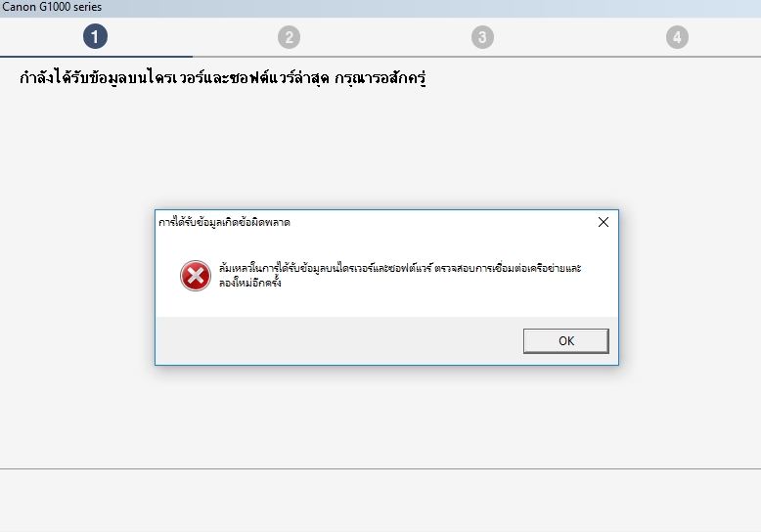Image resolution: width=761 pixels, height=532 pixels.
Task: Close the error dialog with the X
Action: tap(604, 222)
